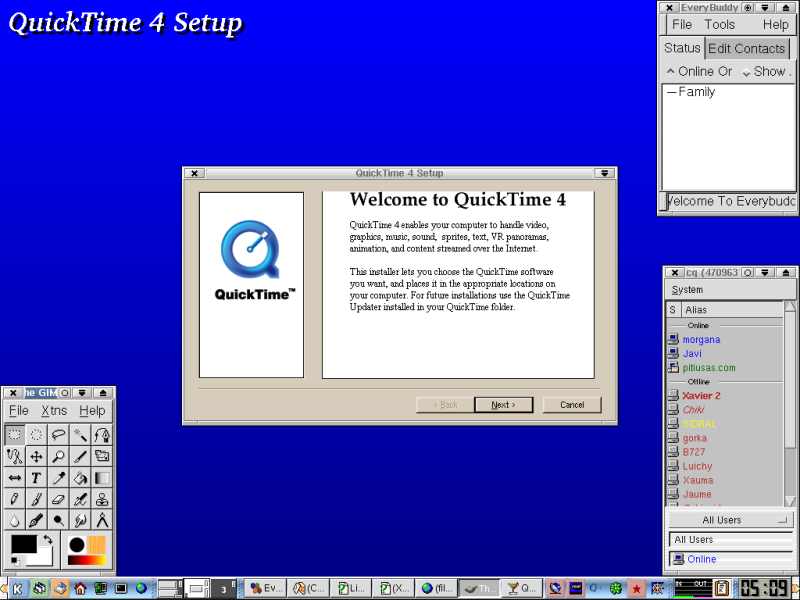Select the Measure compass tool
The height and width of the screenshot is (600, 800).
coord(102,520)
